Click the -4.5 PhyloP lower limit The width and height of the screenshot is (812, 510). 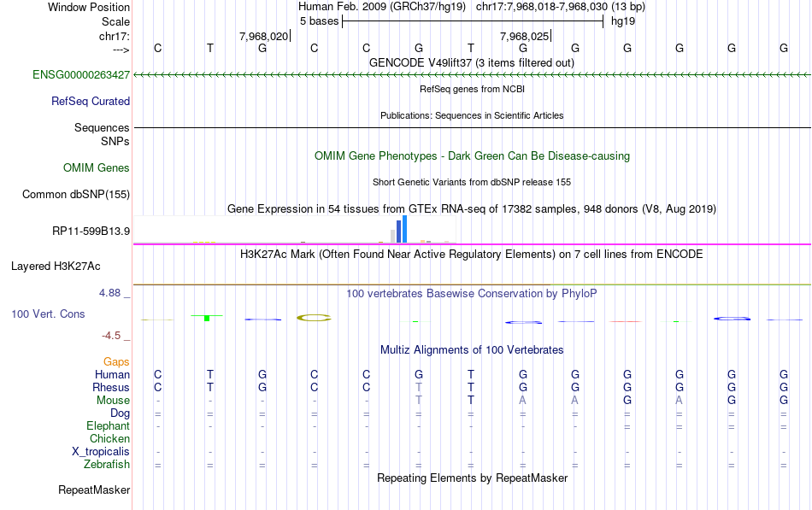(111, 336)
